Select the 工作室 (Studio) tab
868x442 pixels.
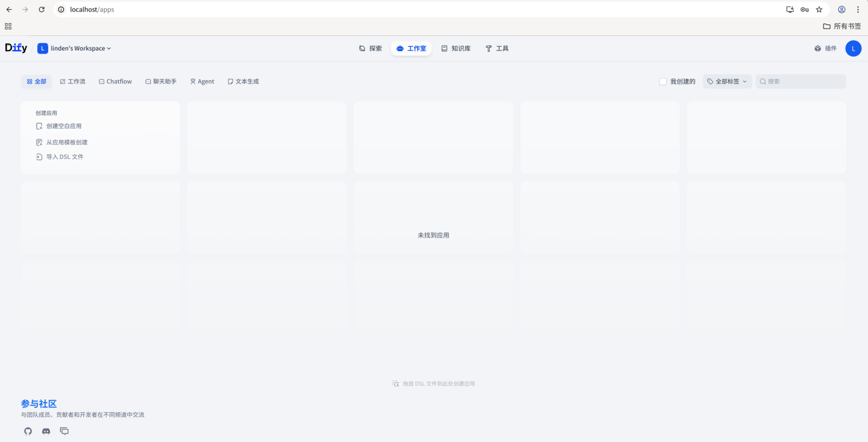(x=411, y=49)
